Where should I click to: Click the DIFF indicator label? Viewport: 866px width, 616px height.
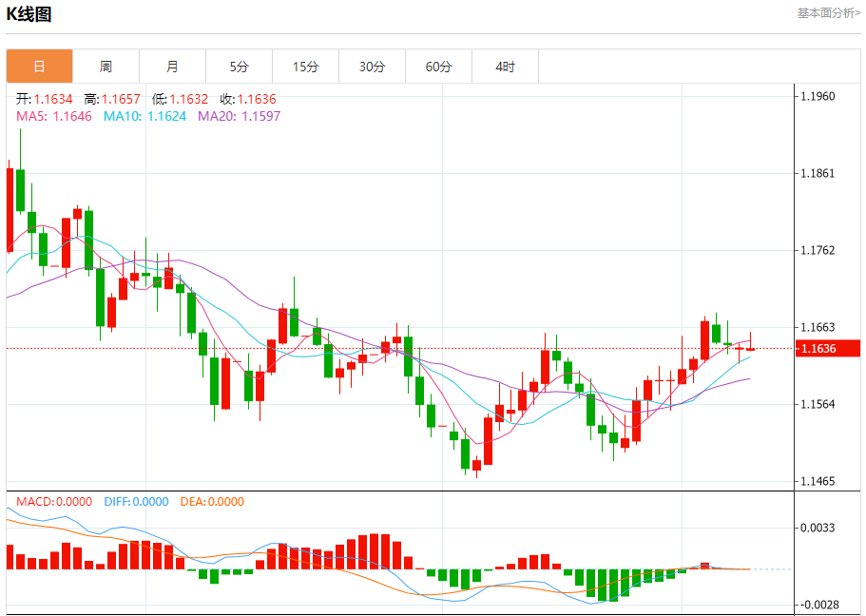134,502
